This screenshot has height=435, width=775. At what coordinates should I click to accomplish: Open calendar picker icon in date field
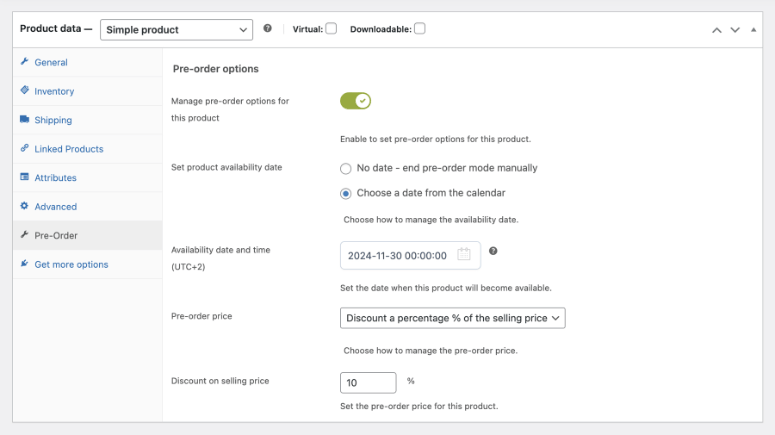464,254
